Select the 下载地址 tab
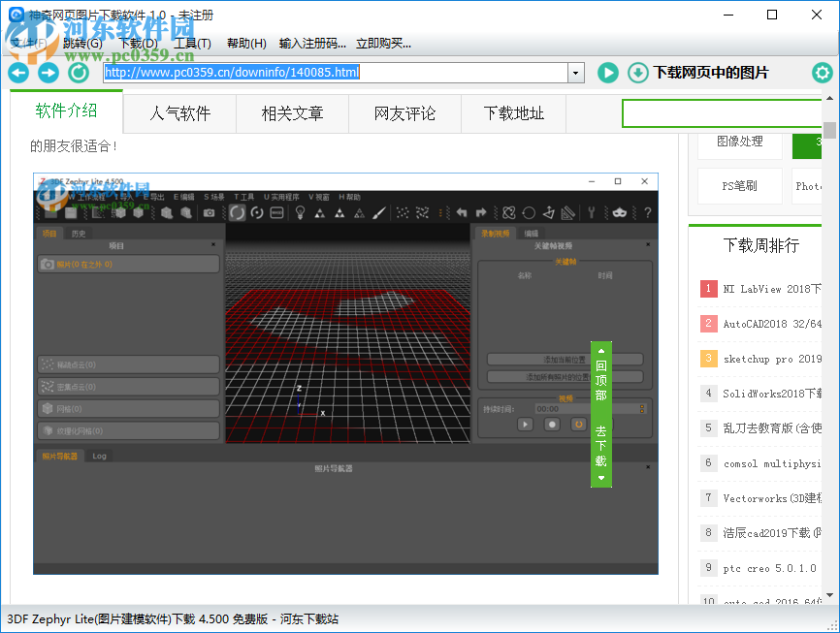The image size is (840, 633). pyautogui.click(x=514, y=113)
